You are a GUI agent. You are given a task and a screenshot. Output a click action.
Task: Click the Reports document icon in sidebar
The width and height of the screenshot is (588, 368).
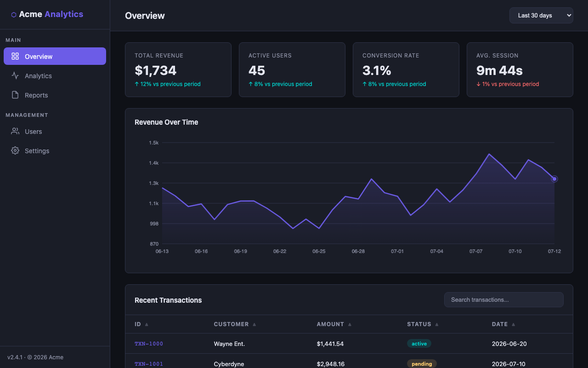[15, 95]
